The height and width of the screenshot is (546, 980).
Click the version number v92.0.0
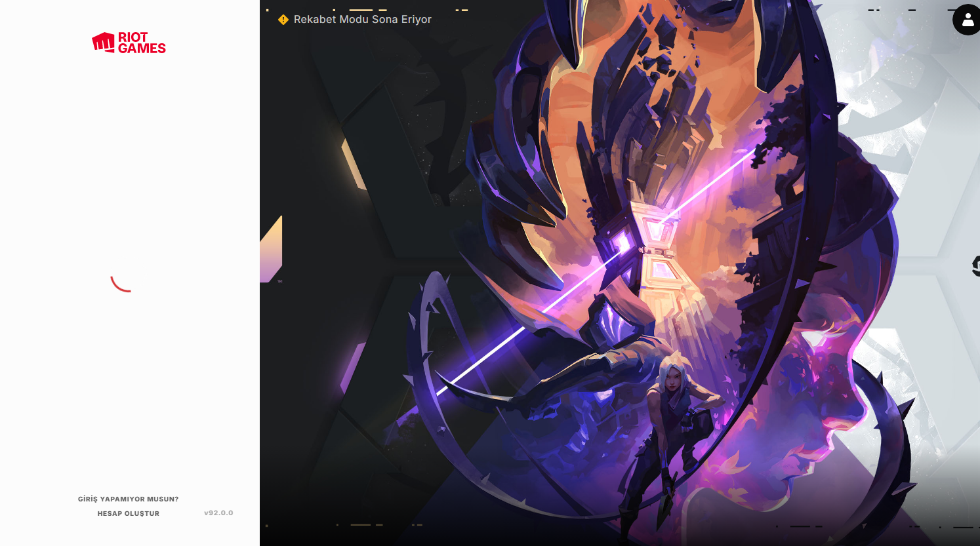point(218,513)
